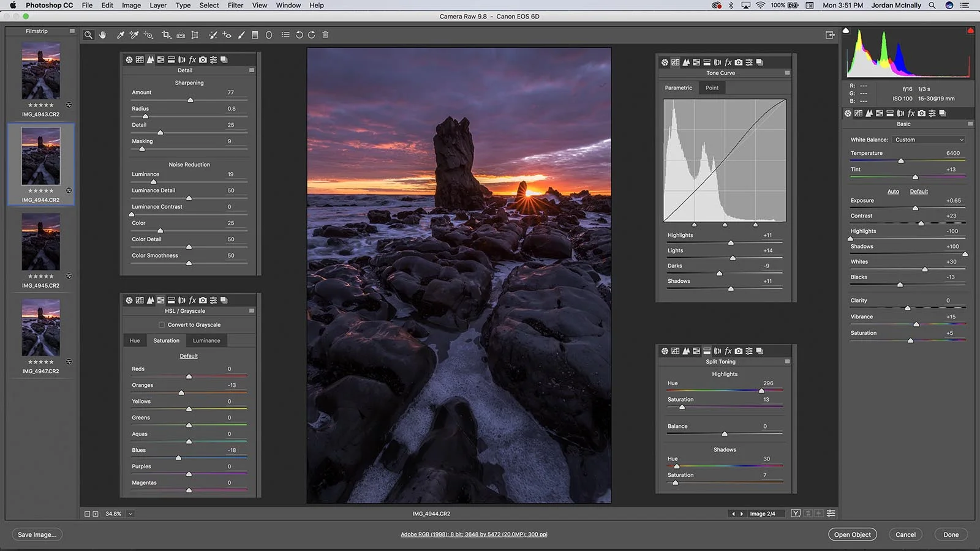The width and height of the screenshot is (980, 551).
Task: Open Snapshots icon in Basic panel strip
Action: click(943, 113)
